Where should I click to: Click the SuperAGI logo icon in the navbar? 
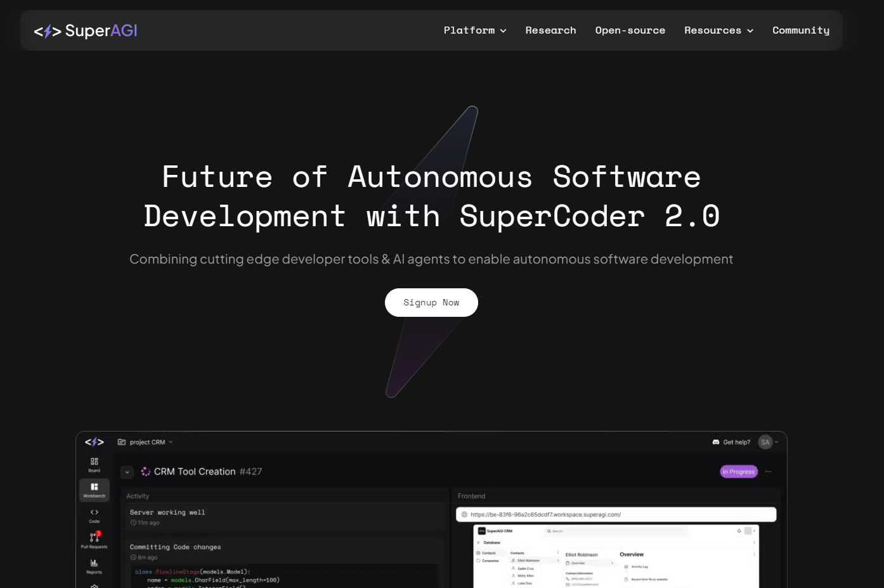(48, 30)
